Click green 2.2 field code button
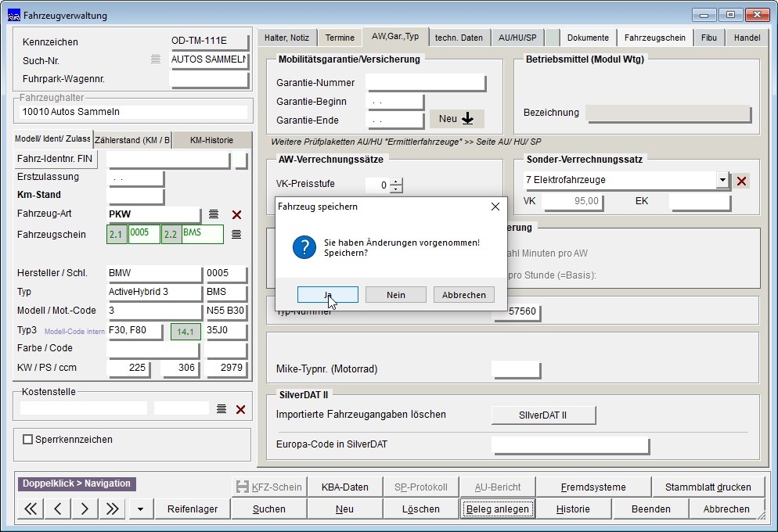The width and height of the screenshot is (778, 532). (x=171, y=234)
